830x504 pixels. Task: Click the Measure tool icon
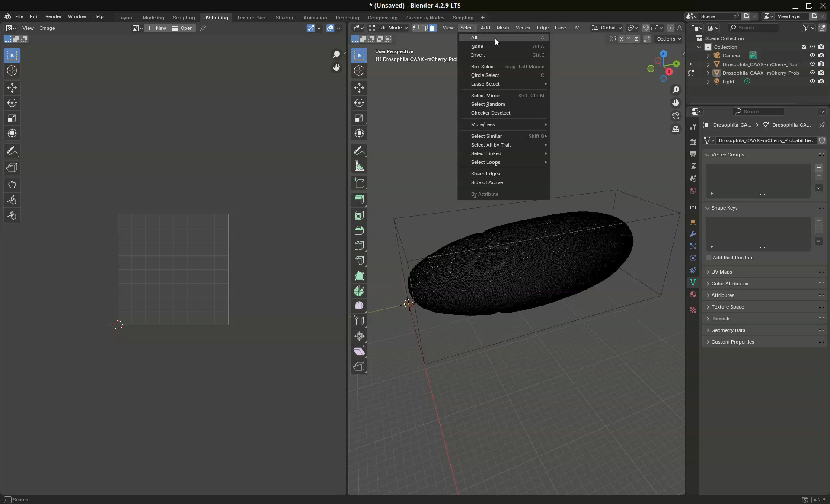coord(359,166)
